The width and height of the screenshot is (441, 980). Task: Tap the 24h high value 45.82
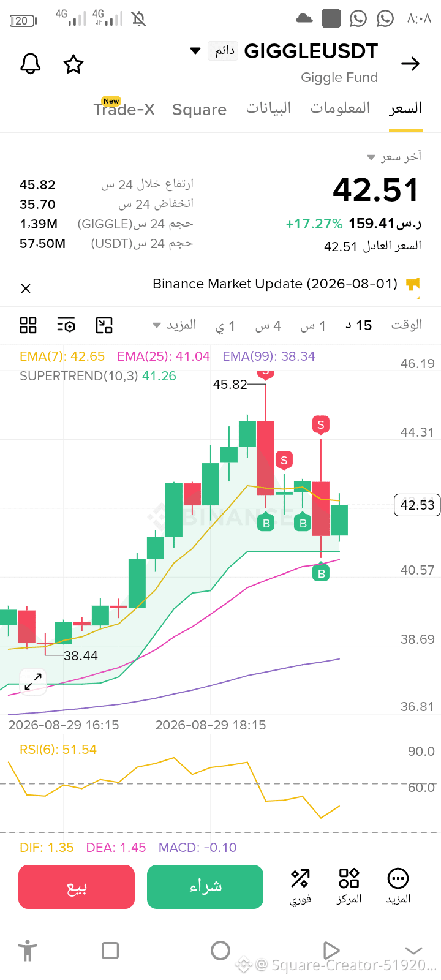pos(37,185)
